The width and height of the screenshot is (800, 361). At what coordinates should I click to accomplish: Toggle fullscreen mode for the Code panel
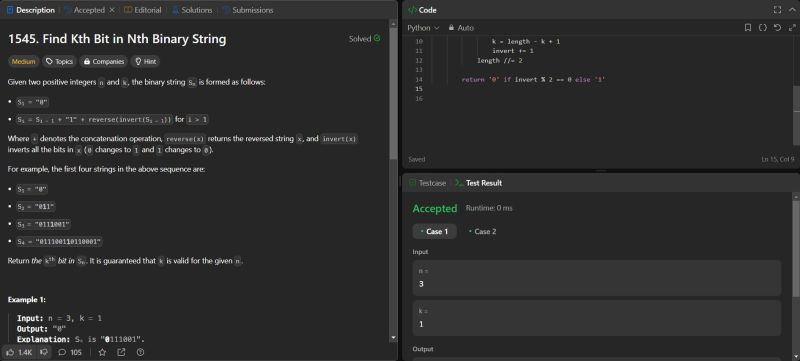(x=777, y=10)
